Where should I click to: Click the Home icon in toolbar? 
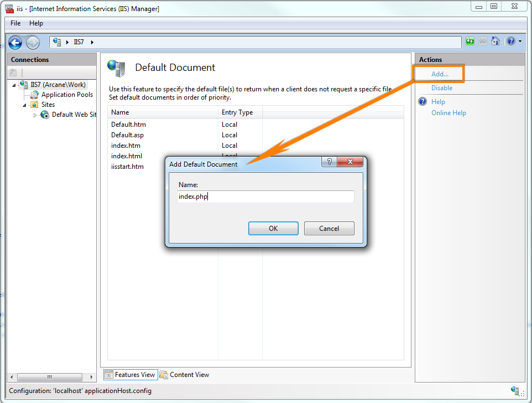[495, 42]
